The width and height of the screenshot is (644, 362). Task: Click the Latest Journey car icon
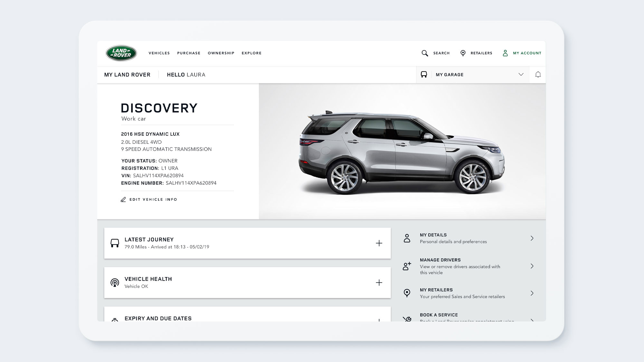(x=115, y=243)
